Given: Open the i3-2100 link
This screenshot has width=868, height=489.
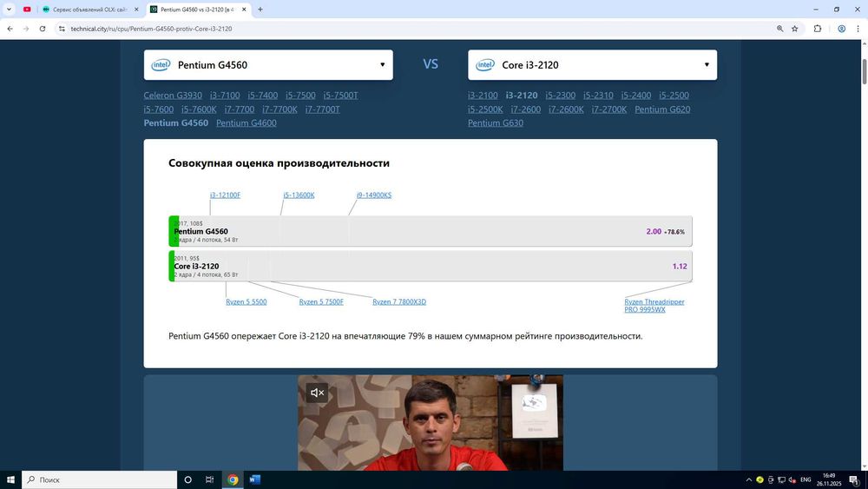Looking at the screenshot, I should (x=483, y=96).
